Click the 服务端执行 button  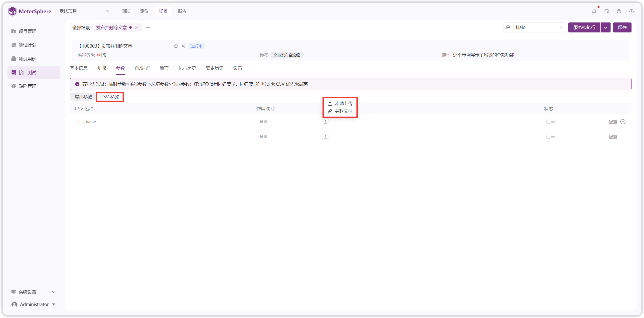click(584, 27)
